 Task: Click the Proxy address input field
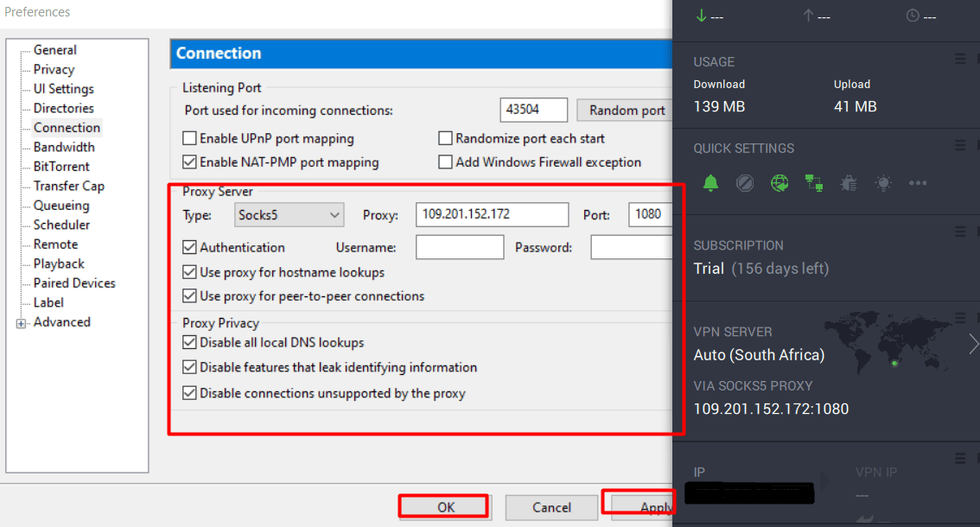coord(492,213)
